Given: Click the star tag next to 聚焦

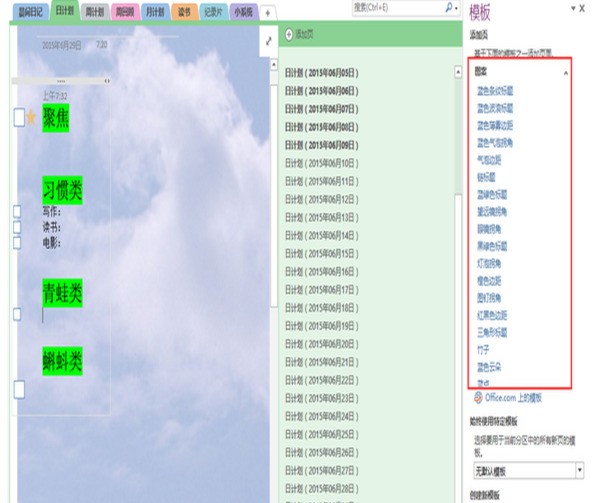Looking at the screenshot, I should point(31,117).
